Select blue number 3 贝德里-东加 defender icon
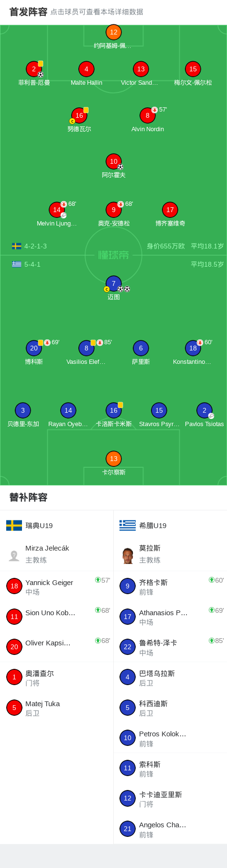This screenshot has width=227, height=868. [23, 410]
